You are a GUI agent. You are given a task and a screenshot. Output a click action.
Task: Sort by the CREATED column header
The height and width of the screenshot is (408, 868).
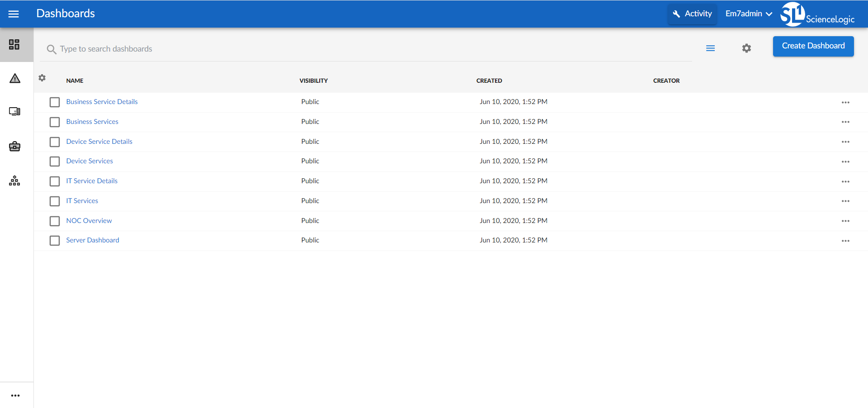point(489,81)
